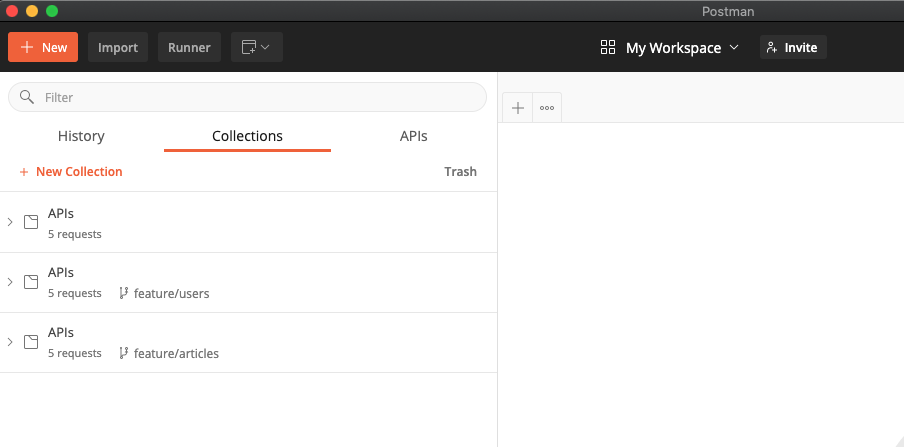Click the New button
The width and height of the screenshot is (904, 447).
point(43,47)
